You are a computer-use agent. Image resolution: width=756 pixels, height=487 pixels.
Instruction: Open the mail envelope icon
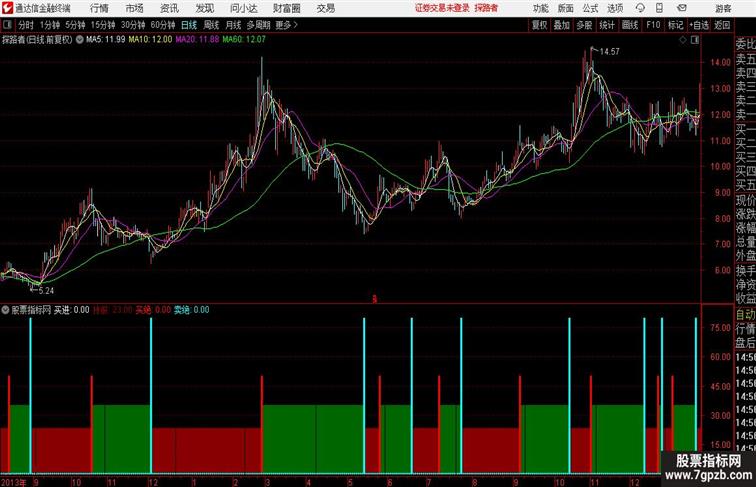coord(682,8)
